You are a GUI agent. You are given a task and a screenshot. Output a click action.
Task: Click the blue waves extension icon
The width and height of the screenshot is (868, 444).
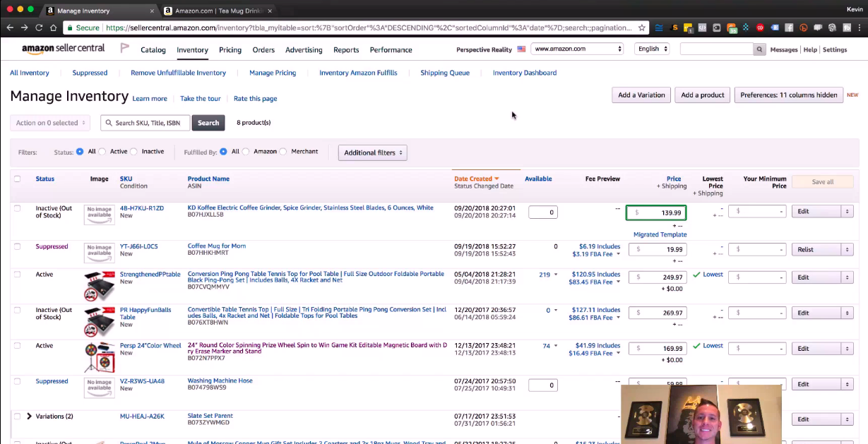[659, 28]
